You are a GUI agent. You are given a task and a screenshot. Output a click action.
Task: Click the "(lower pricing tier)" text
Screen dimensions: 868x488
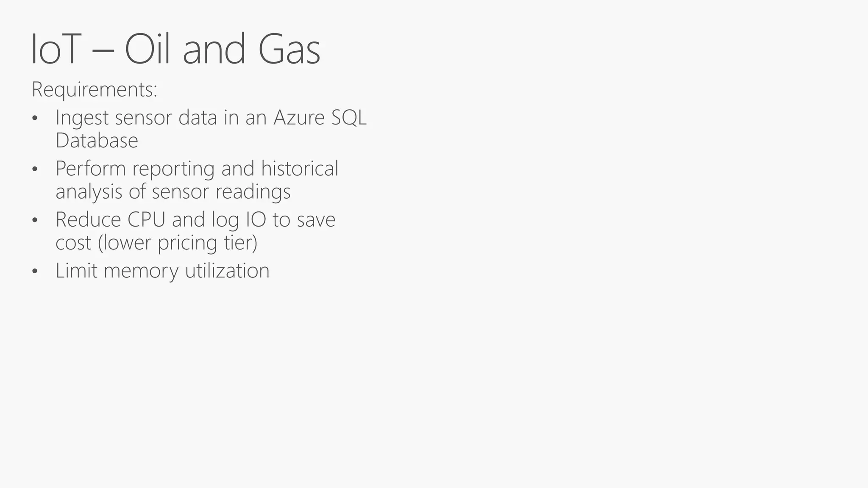tap(178, 243)
